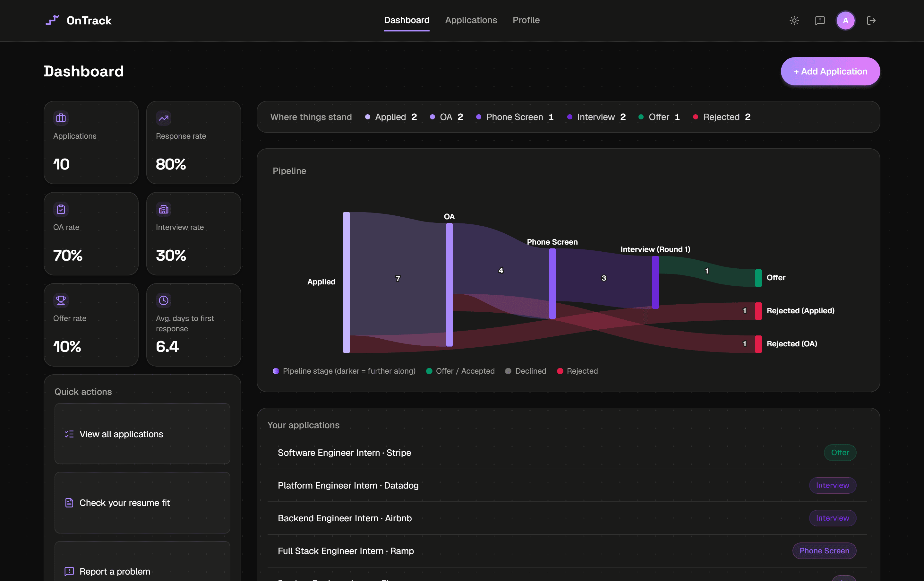Viewport: 924px width, 581px height.
Task: Open the user avatar A menu
Action: tap(845, 20)
